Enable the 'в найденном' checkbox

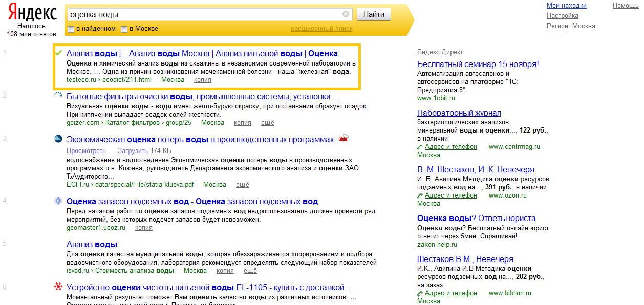click(71, 29)
